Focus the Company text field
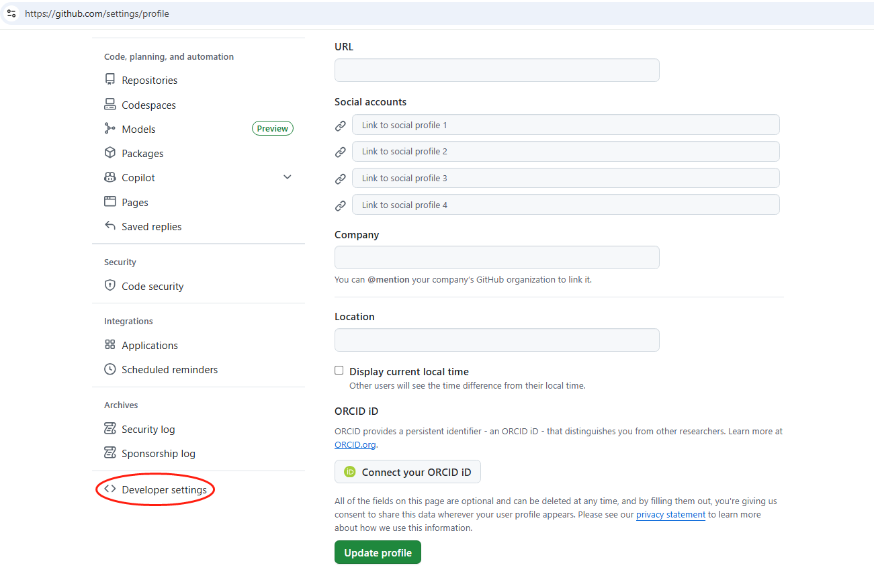Screen dimensions: 874x588 pos(496,258)
